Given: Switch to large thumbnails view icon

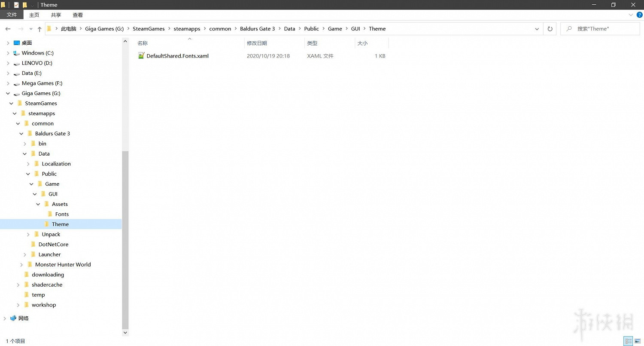Looking at the screenshot, I should tap(638, 341).
